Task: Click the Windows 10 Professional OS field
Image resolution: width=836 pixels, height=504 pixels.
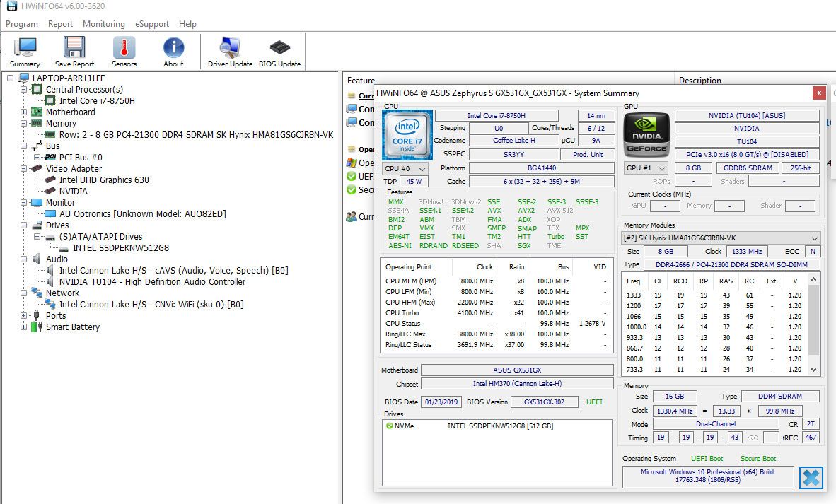Action: [707, 476]
